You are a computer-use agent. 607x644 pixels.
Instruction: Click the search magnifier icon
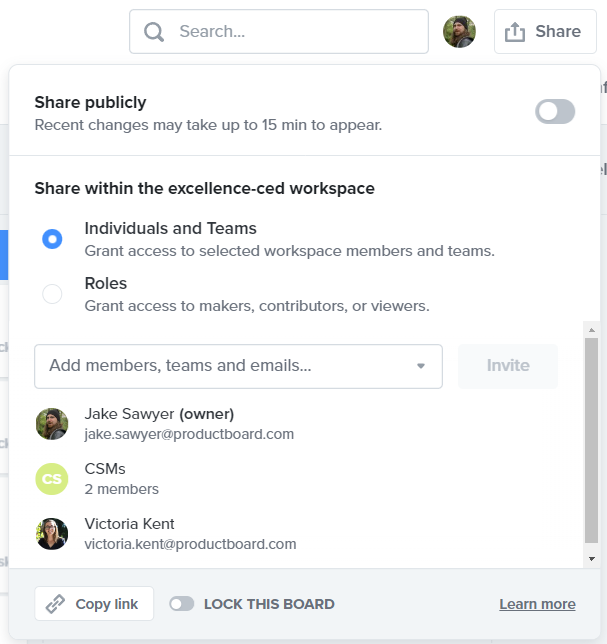tap(154, 32)
